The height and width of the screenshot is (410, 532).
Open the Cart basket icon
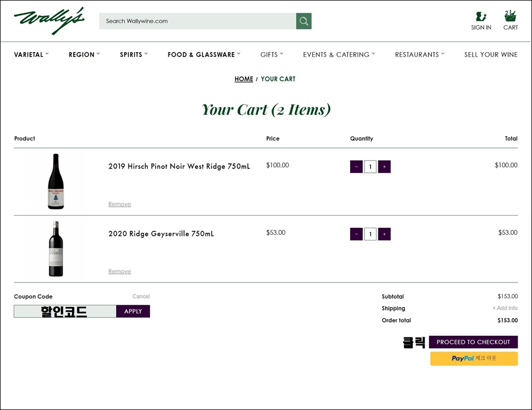tap(510, 16)
